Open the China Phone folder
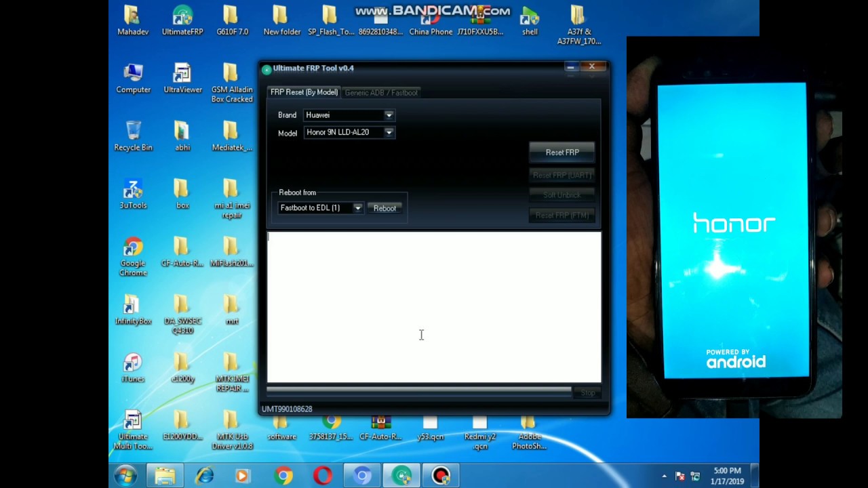Screen dimensions: 868x488 431,21
